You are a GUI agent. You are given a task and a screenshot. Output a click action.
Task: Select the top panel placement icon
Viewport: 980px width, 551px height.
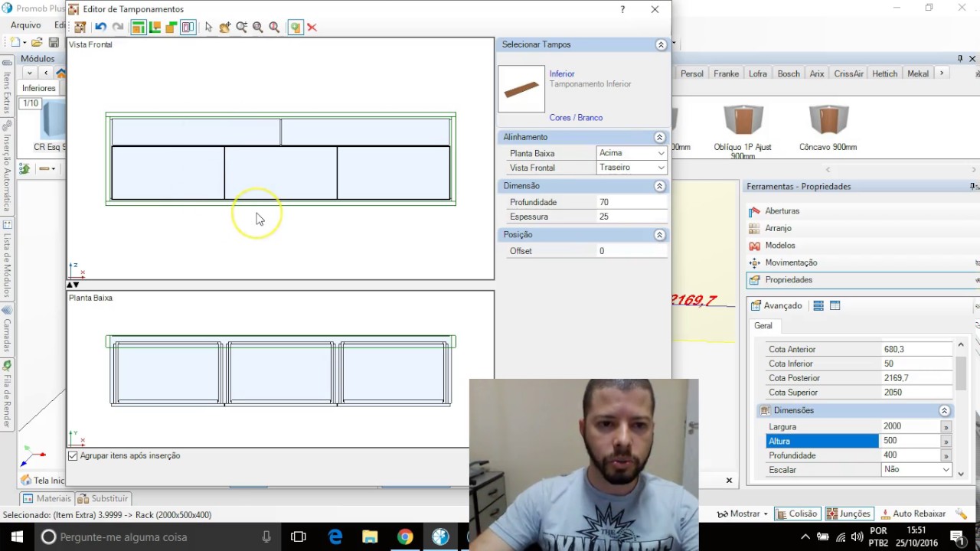(x=138, y=28)
